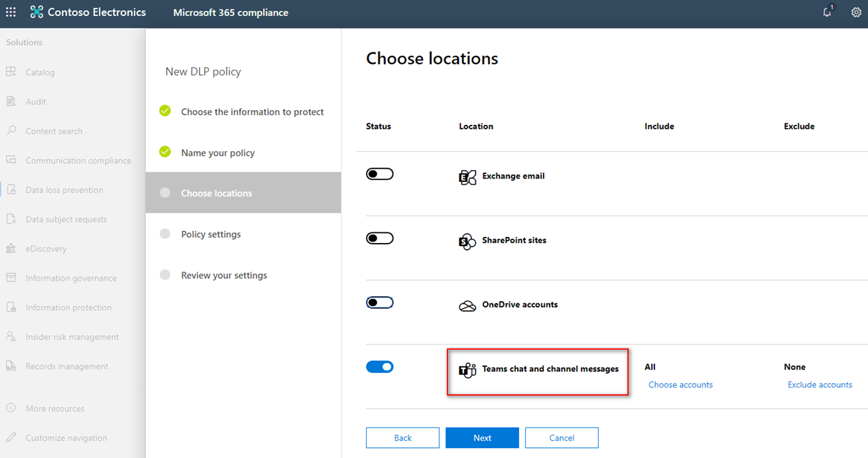Viewport: 868px width, 458px height.
Task: Select the Choose locations step
Action: coord(243,193)
